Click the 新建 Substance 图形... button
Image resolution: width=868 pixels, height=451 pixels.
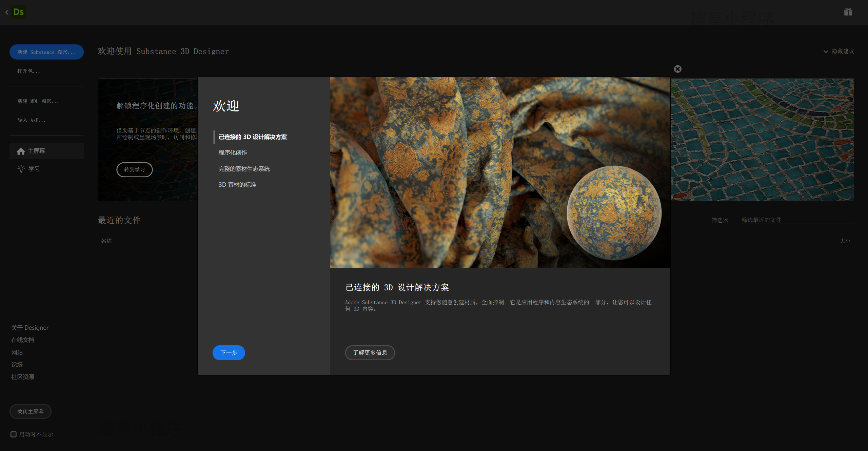46,52
